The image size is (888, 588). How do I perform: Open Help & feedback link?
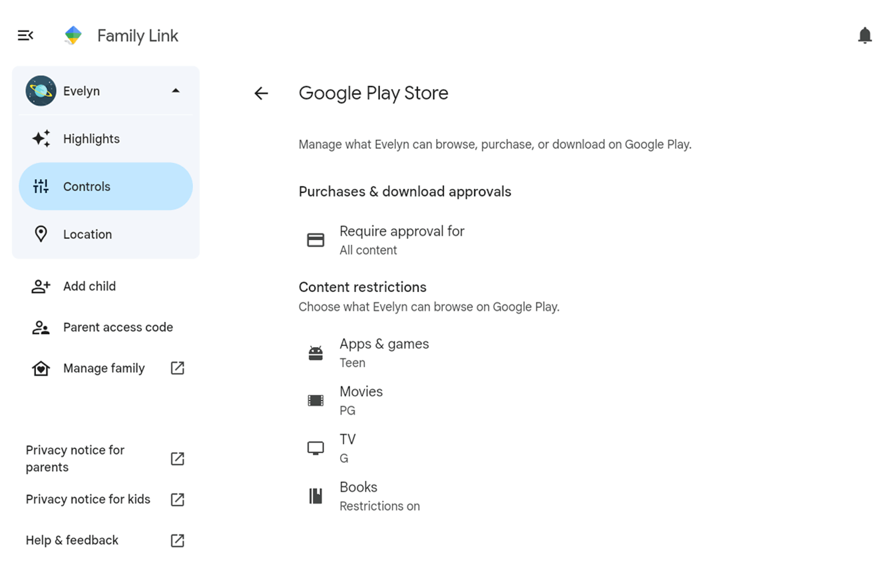[72, 541]
